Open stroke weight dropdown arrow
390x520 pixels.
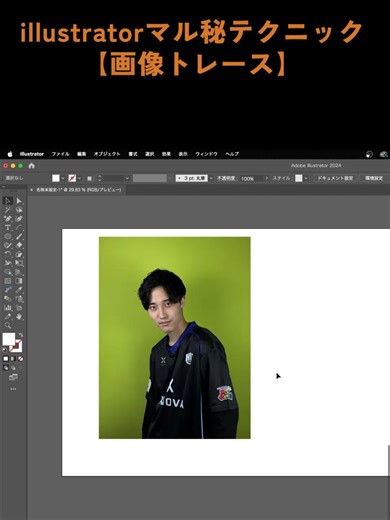(x=127, y=178)
